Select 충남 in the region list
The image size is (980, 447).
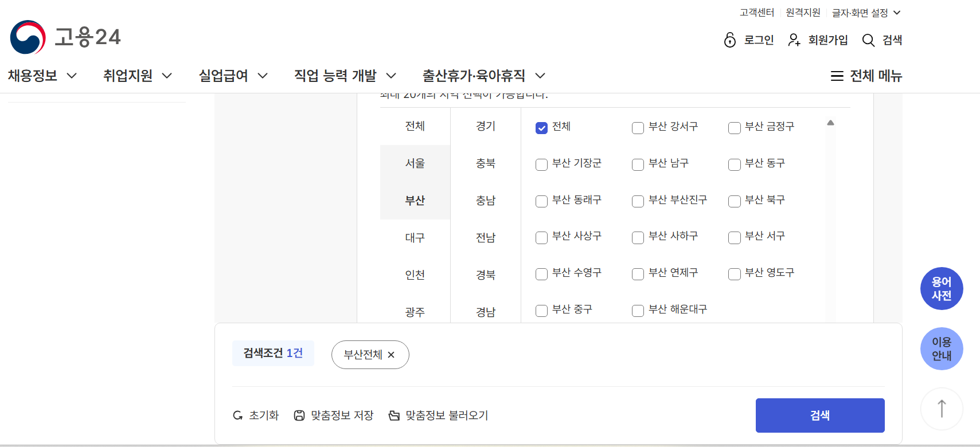(x=486, y=201)
